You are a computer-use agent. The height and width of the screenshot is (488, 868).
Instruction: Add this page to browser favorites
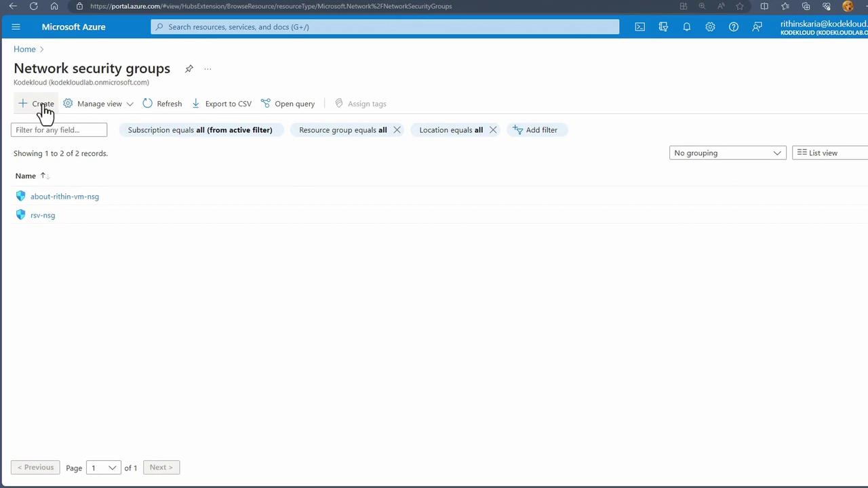click(x=740, y=6)
